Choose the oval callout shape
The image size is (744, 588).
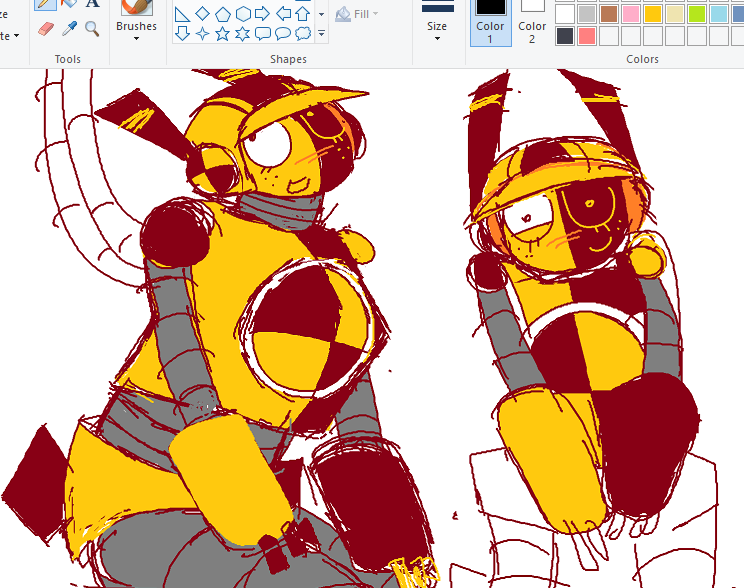click(x=283, y=33)
